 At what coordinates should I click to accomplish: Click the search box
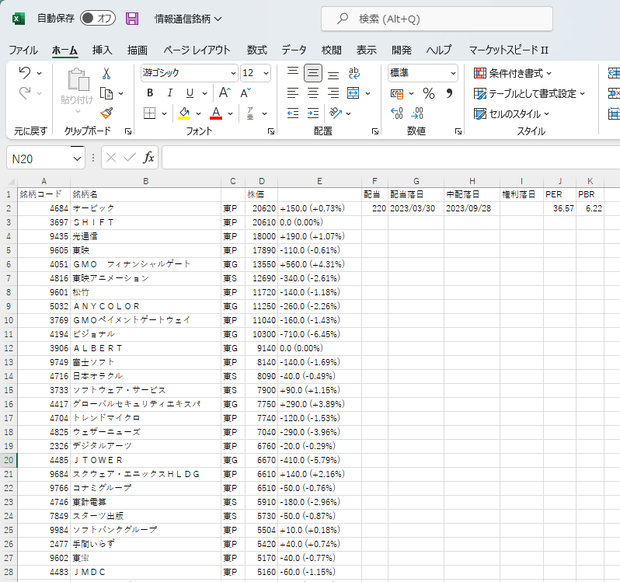tap(437, 19)
